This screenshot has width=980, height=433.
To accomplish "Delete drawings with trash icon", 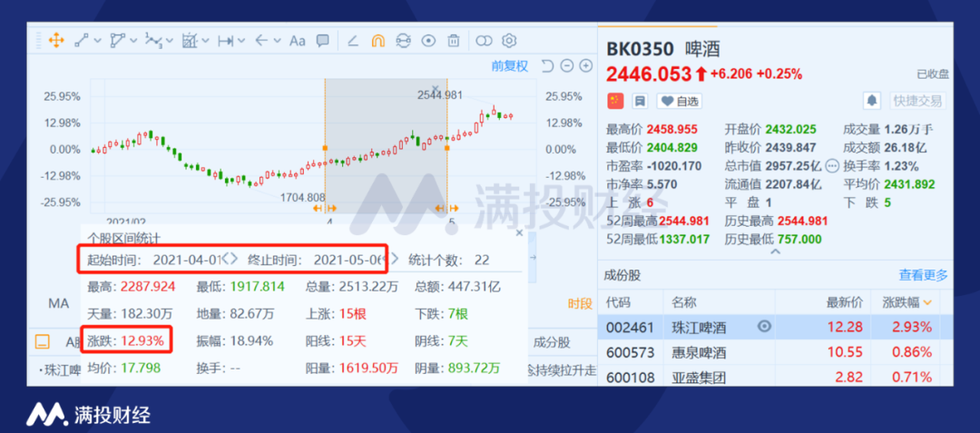I will click(453, 41).
